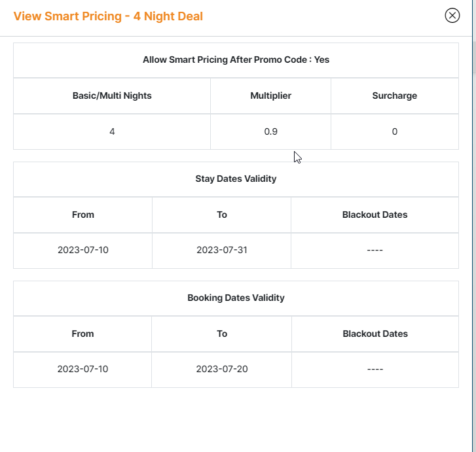Select the booking end date 2023-07-20
Viewport: 476px width, 452px height.
coord(222,370)
